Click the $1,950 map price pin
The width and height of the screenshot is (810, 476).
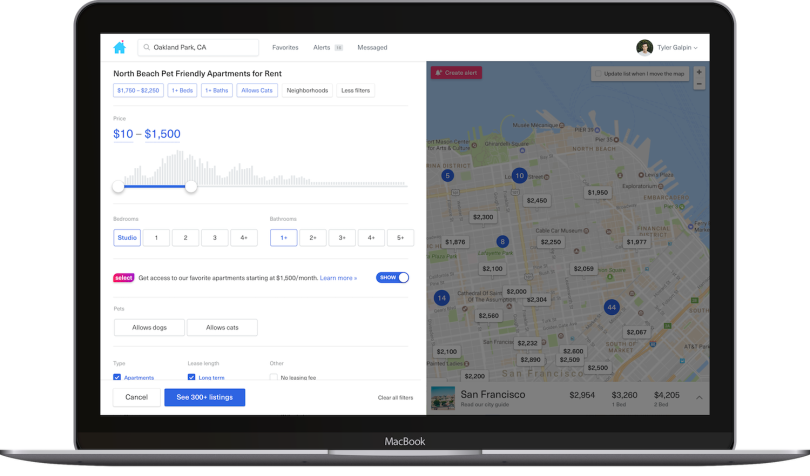598,193
